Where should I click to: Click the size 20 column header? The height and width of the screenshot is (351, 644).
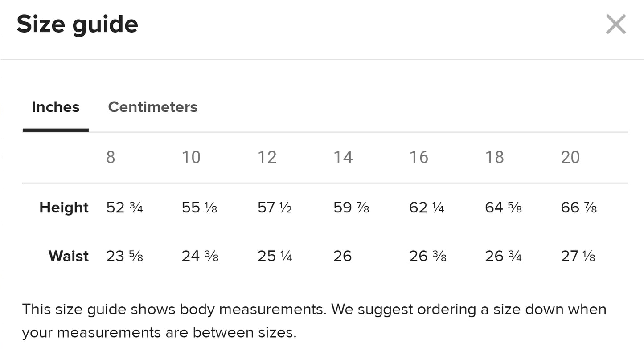[x=570, y=157]
